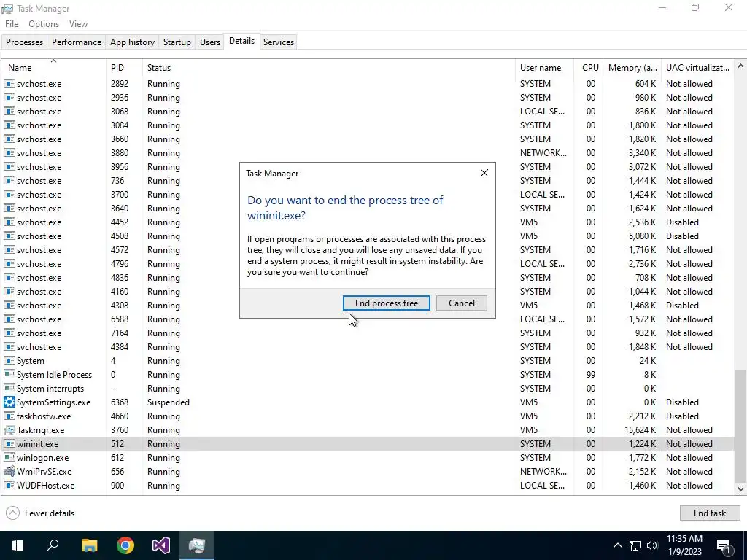Image resolution: width=747 pixels, height=560 pixels.
Task: Open network status tray icon
Action: 635,545
